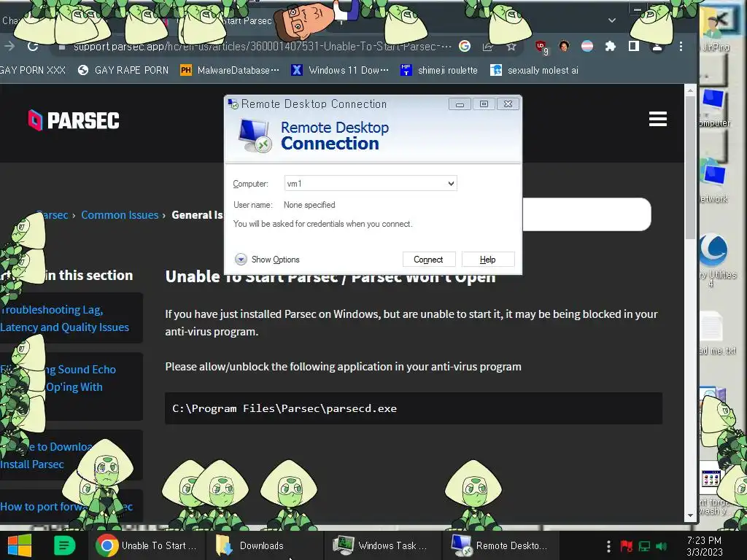
Task: Click Remote Desktop Connection title bar icon
Action: click(233, 104)
